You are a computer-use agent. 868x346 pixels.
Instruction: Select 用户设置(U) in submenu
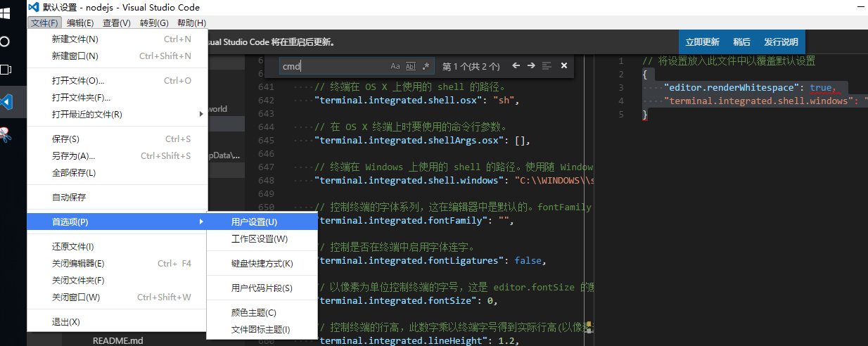coord(262,222)
